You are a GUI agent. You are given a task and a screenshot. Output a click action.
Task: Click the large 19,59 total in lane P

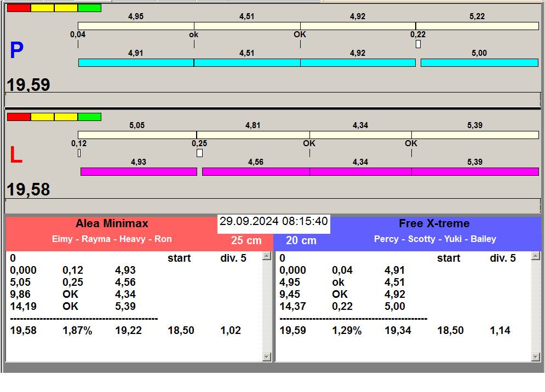point(28,85)
